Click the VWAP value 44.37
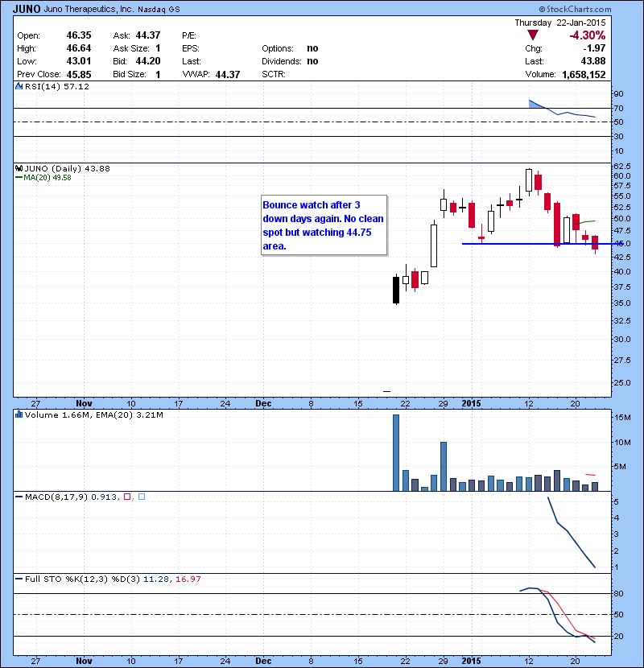 (x=228, y=75)
